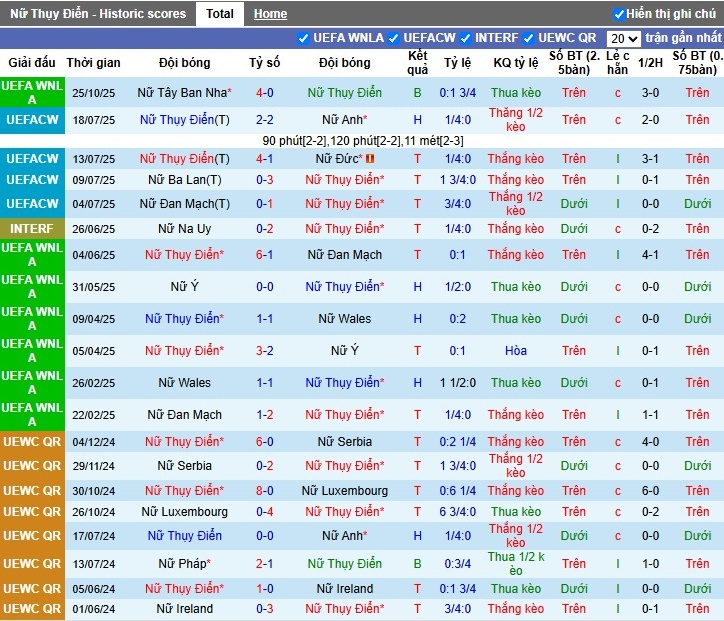The image size is (724, 621).
Task: Open the 20 recent matches dropdown
Action: [x=624, y=38]
